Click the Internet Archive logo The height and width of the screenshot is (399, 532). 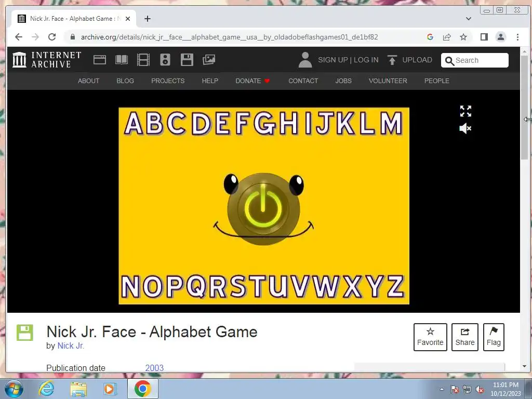tap(47, 60)
